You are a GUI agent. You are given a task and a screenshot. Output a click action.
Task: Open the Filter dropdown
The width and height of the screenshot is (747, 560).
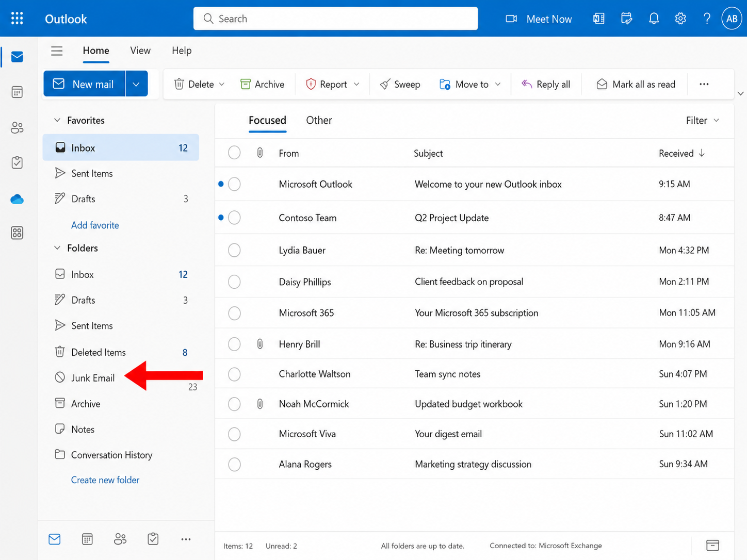tap(703, 120)
